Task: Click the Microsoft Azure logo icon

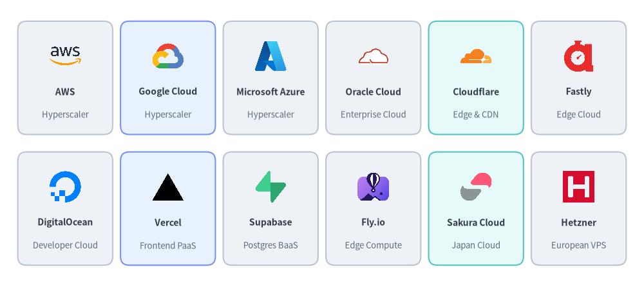Action: point(270,56)
